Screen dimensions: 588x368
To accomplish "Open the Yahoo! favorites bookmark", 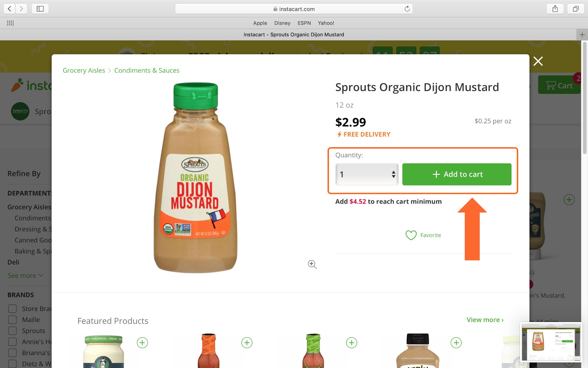I will [326, 23].
